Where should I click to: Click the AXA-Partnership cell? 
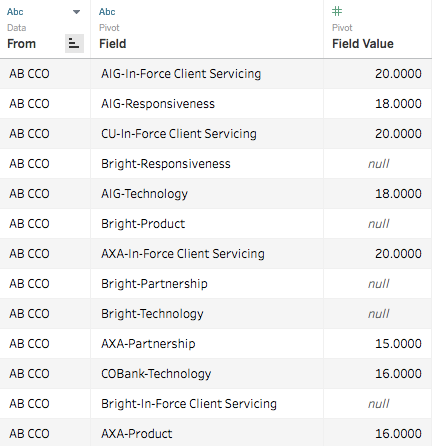[148, 344]
